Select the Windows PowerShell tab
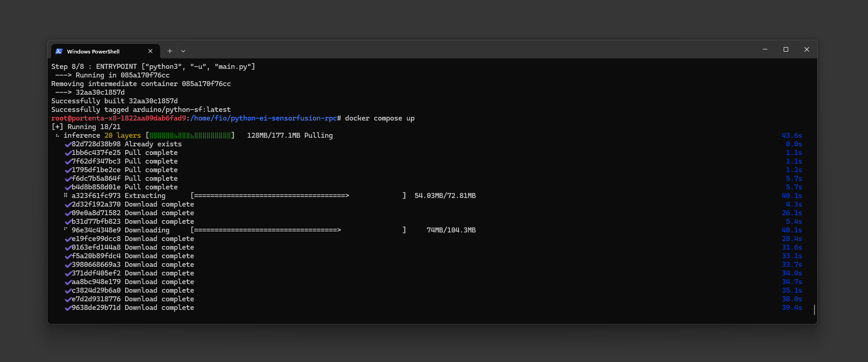Viewport: 868px width, 362px height. (93, 52)
